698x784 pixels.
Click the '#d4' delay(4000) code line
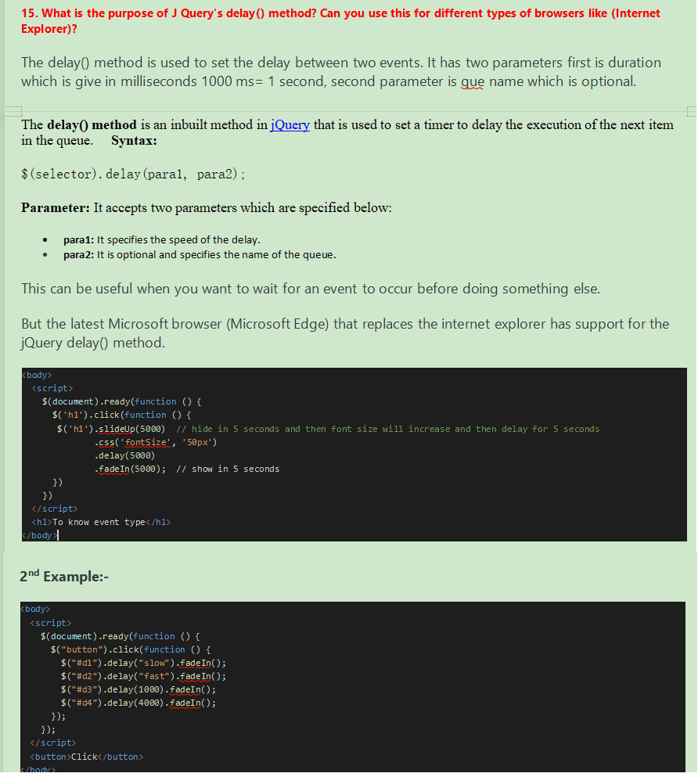(x=138, y=703)
